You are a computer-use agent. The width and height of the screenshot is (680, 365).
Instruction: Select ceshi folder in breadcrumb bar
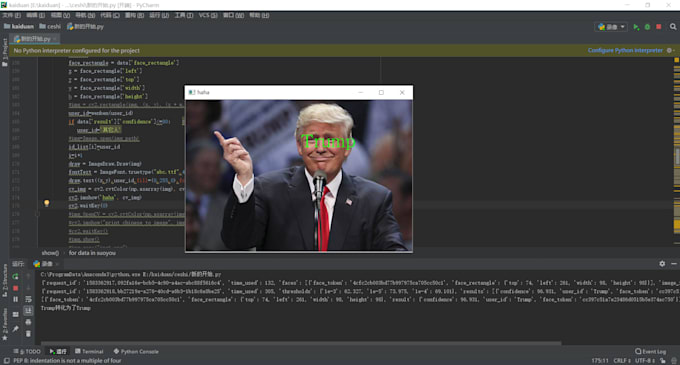pyautogui.click(x=50, y=26)
